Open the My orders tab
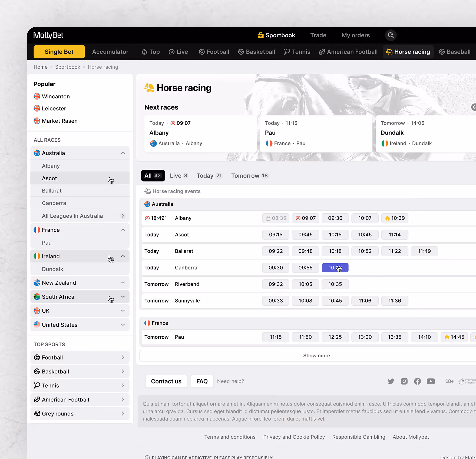Viewport: 476px width, 459px height. (x=356, y=35)
